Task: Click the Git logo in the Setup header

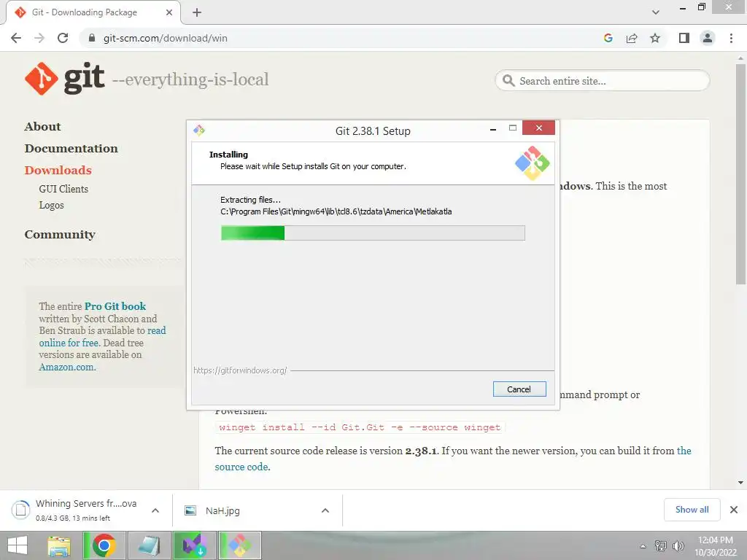Action: [532, 163]
